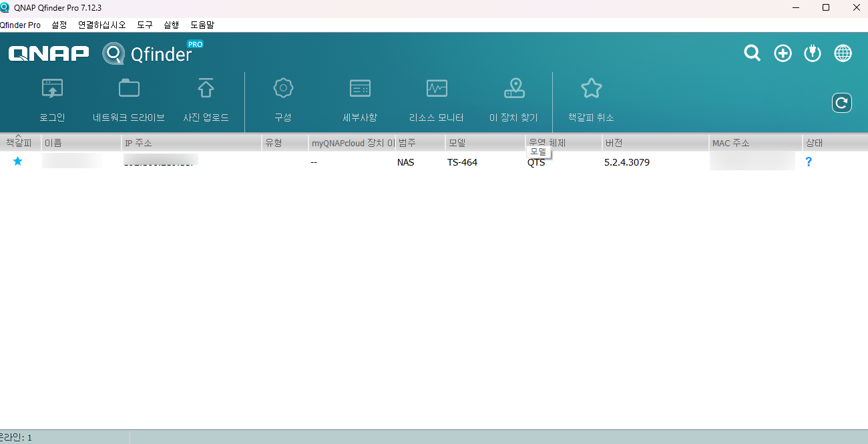
Task: Click the power plug icon in header
Action: coord(813,53)
